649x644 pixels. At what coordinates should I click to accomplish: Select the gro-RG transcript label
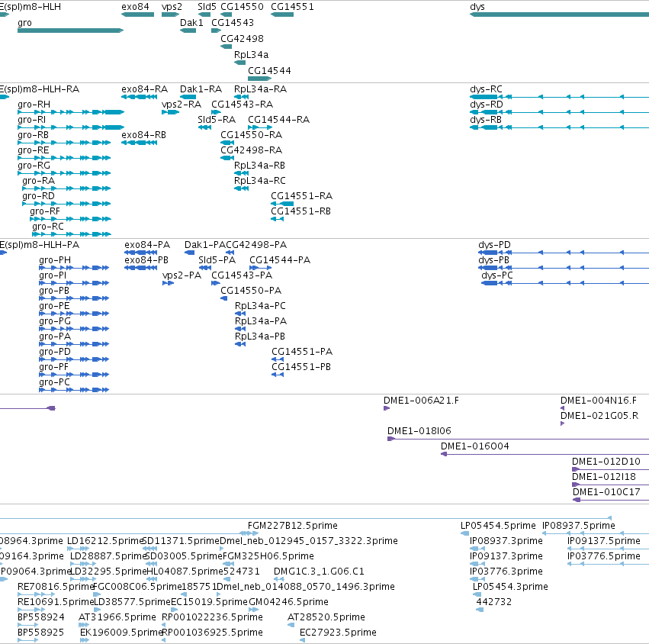[34, 166]
